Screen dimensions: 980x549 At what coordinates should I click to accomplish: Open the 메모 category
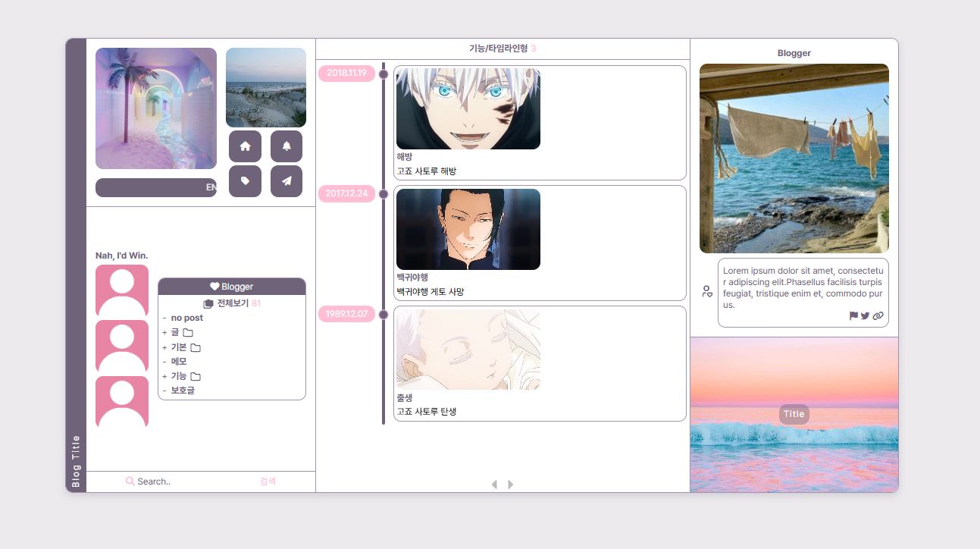[179, 362]
